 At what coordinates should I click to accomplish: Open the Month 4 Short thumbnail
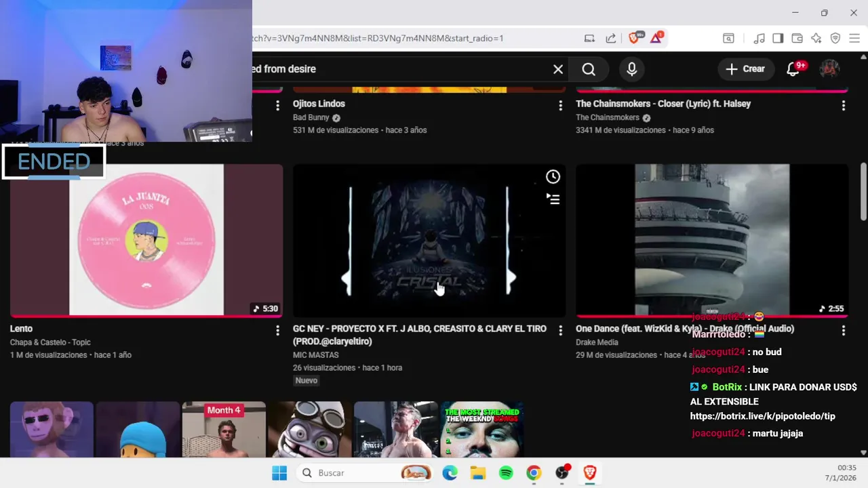[224, 430]
